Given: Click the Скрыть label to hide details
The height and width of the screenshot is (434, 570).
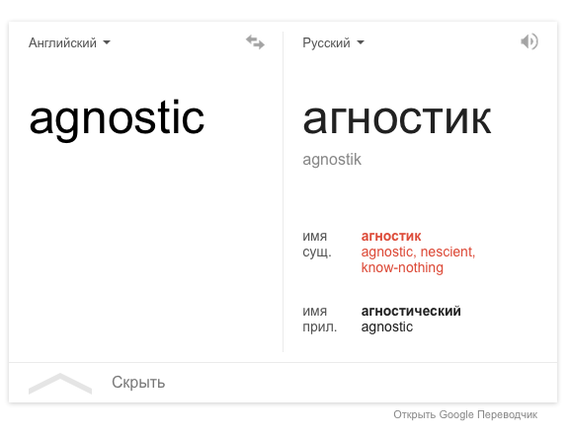Looking at the screenshot, I should tap(138, 382).
